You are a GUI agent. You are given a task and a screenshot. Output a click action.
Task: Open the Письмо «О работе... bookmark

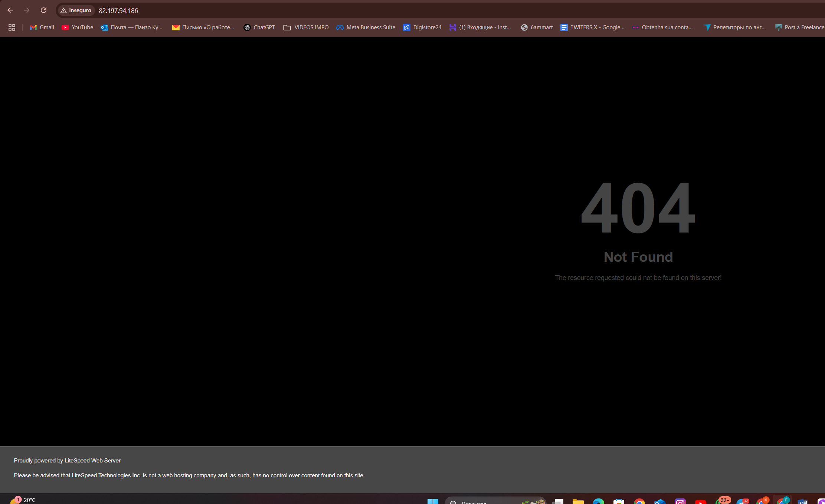coord(203,27)
